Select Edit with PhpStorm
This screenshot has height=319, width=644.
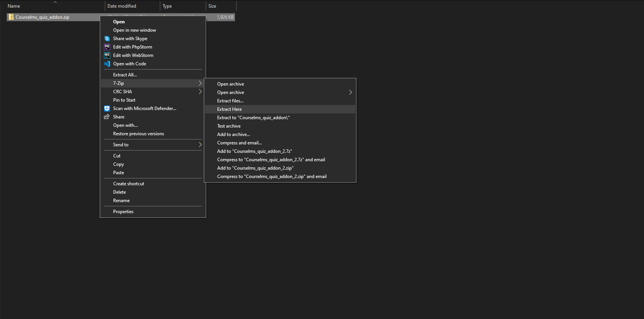pos(153,47)
